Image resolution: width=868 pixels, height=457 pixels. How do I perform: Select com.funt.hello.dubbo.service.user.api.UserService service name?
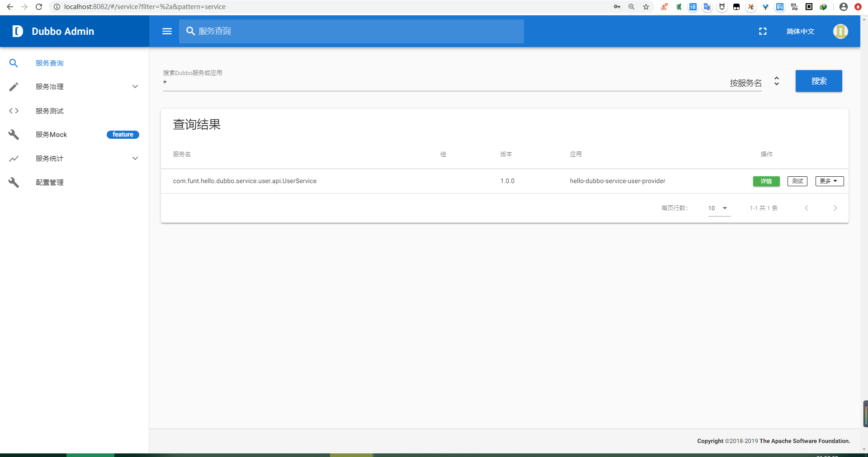point(245,181)
